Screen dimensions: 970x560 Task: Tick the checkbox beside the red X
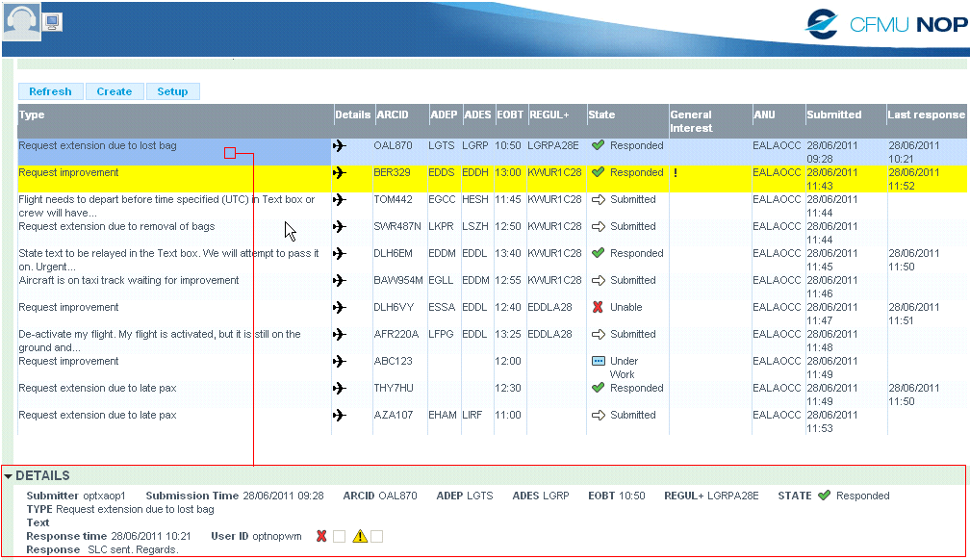point(339,536)
